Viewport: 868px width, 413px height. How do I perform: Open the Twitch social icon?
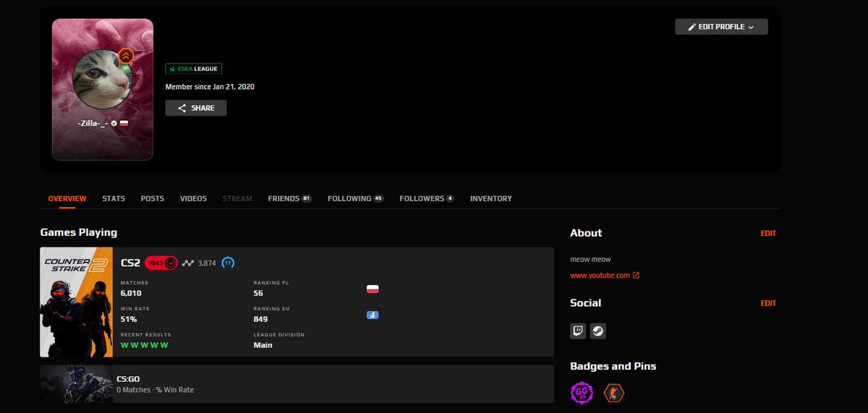[x=578, y=331]
